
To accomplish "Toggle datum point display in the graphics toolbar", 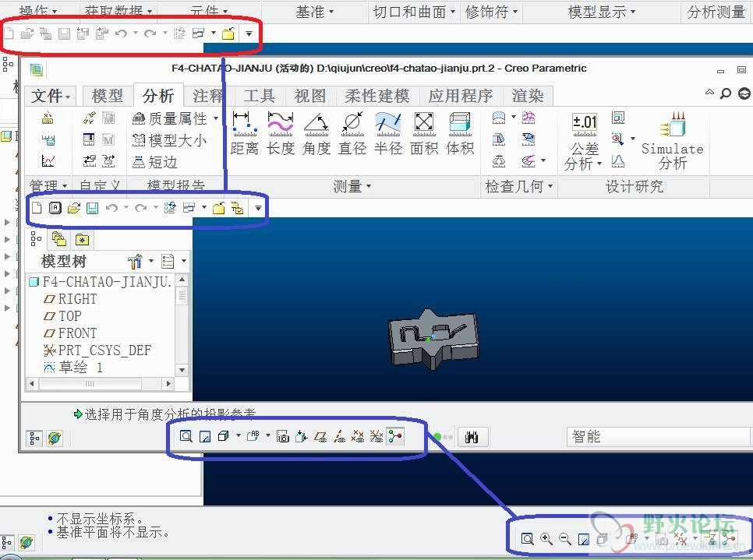I will click(x=357, y=436).
